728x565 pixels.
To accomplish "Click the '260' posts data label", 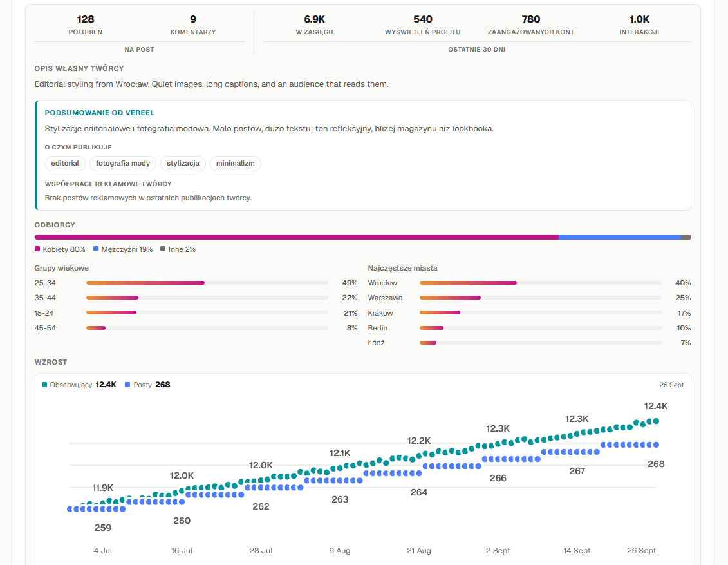I will pos(182,521).
